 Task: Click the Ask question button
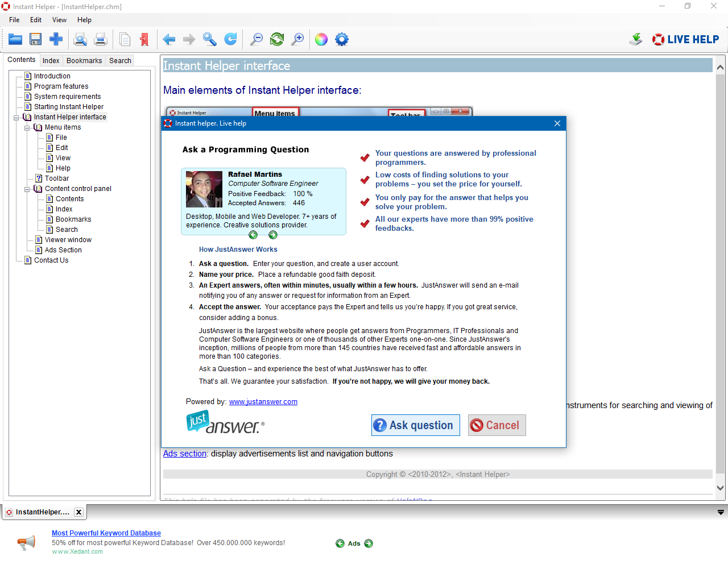point(416,425)
